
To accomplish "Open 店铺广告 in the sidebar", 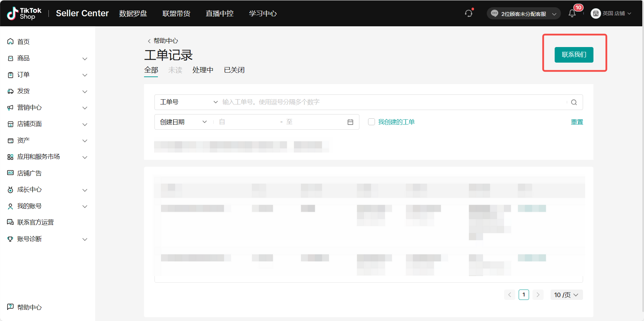I will pyautogui.click(x=29, y=173).
